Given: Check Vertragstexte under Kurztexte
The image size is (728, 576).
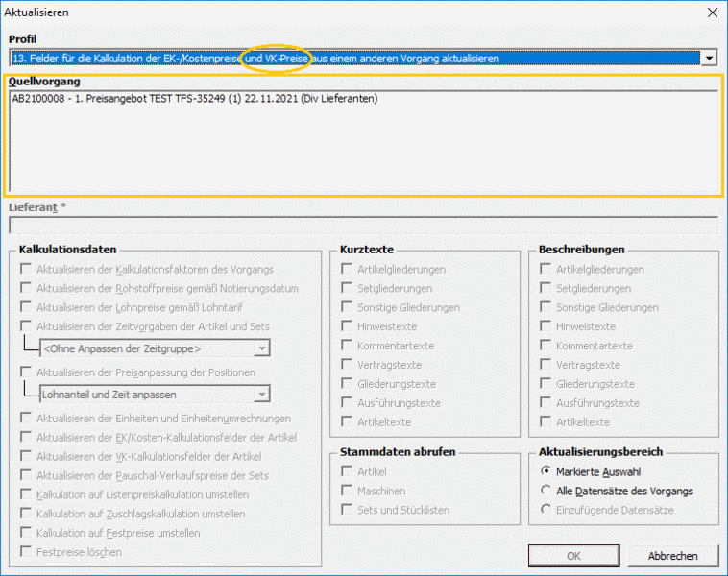Looking at the screenshot, I should 347,365.
